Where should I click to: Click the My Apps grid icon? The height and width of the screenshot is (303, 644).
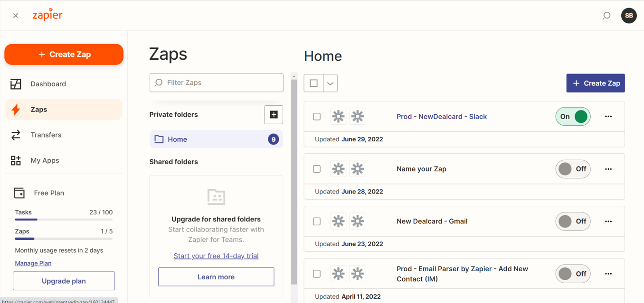point(16,161)
